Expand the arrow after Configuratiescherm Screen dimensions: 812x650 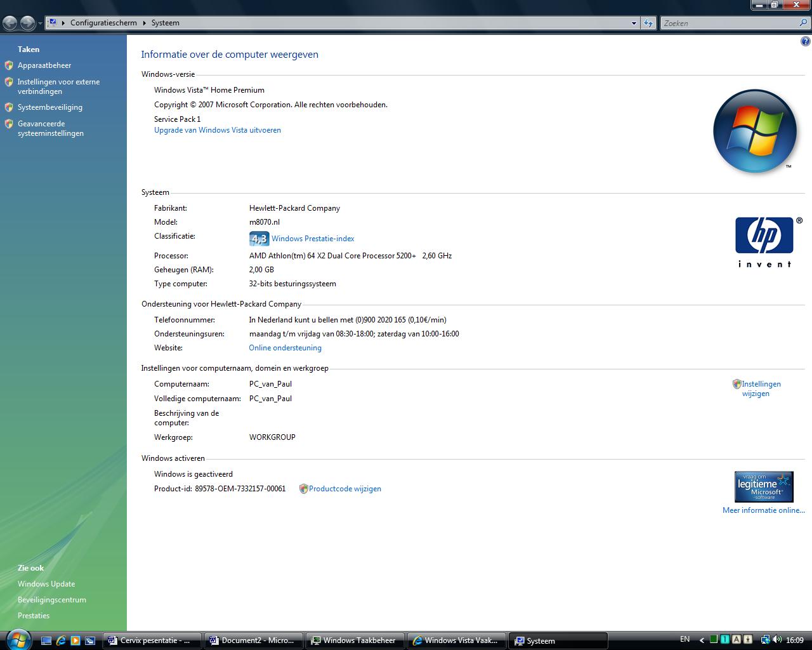pos(145,23)
